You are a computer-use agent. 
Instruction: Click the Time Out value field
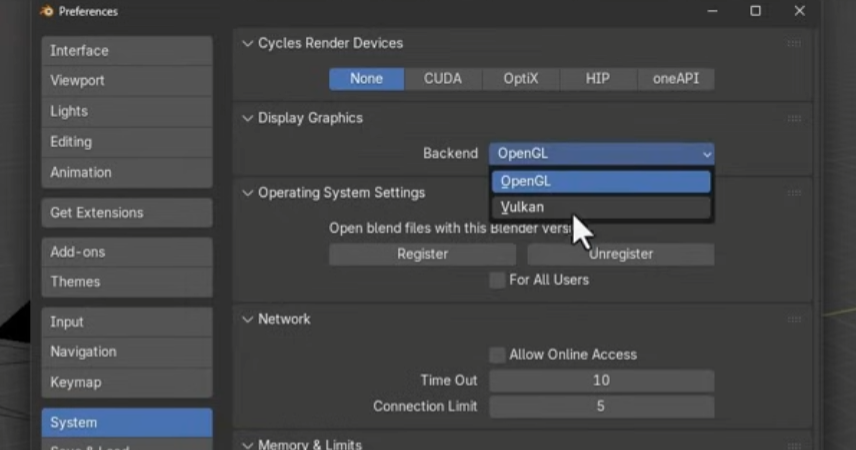pyautogui.click(x=602, y=381)
